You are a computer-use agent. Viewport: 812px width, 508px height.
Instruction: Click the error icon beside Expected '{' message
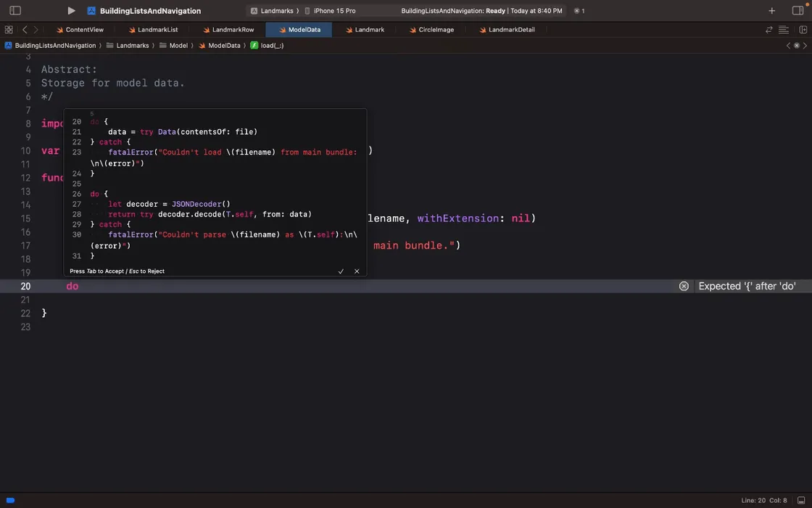(x=684, y=287)
